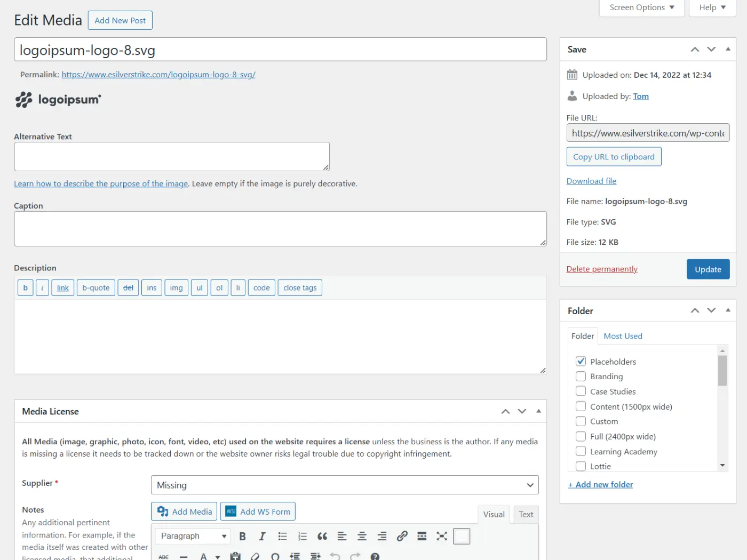Align text center in Notes editor
The height and width of the screenshot is (560, 747).
362,536
